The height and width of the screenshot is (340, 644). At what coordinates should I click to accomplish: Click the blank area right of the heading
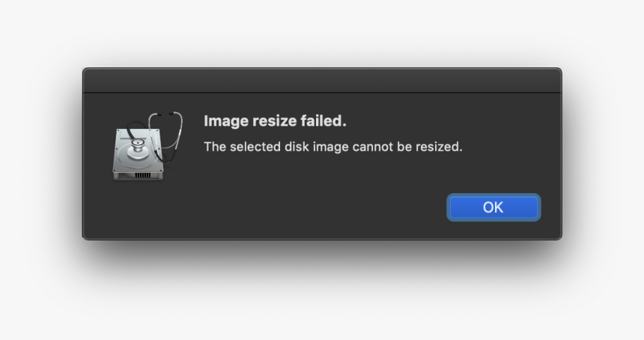[x=449, y=121]
